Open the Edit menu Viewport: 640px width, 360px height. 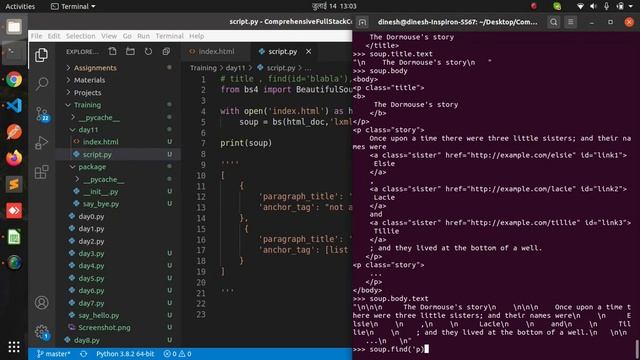[x=54, y=36]
